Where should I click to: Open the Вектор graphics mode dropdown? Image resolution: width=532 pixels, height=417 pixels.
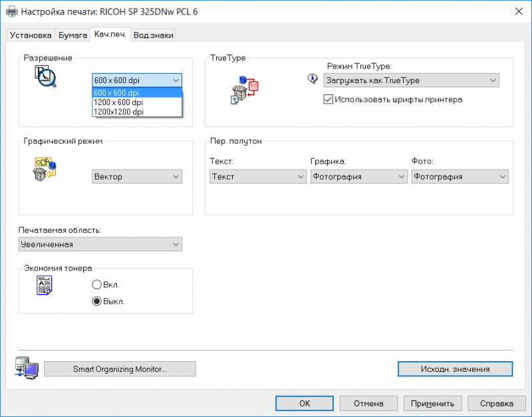coord(137,176)
